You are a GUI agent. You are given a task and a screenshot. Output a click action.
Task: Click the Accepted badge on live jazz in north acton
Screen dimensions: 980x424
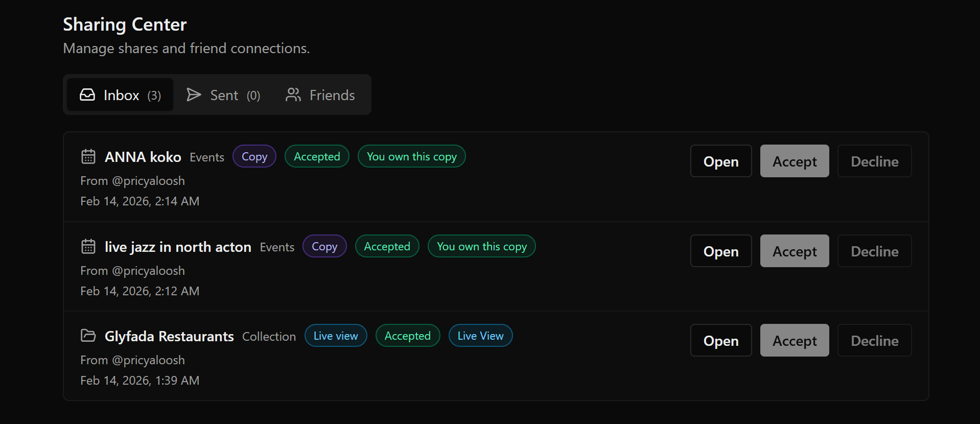click(x=387, y=246)
